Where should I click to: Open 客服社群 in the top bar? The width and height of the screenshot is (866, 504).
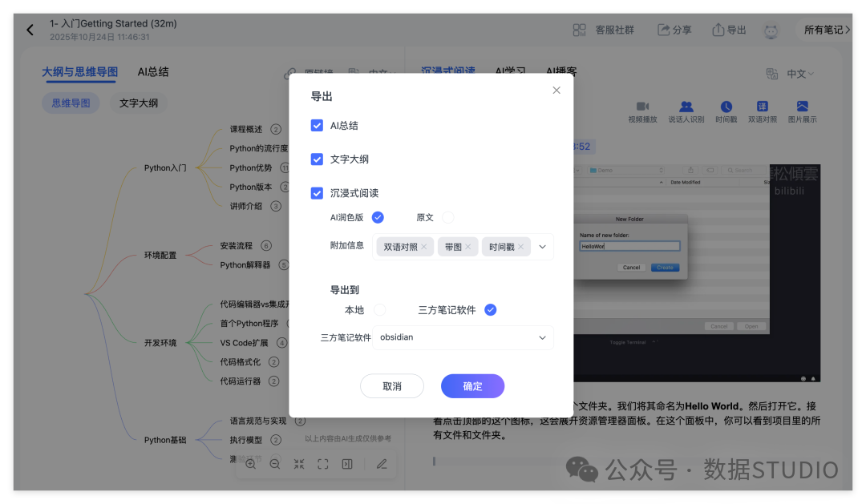coord(604,30)
